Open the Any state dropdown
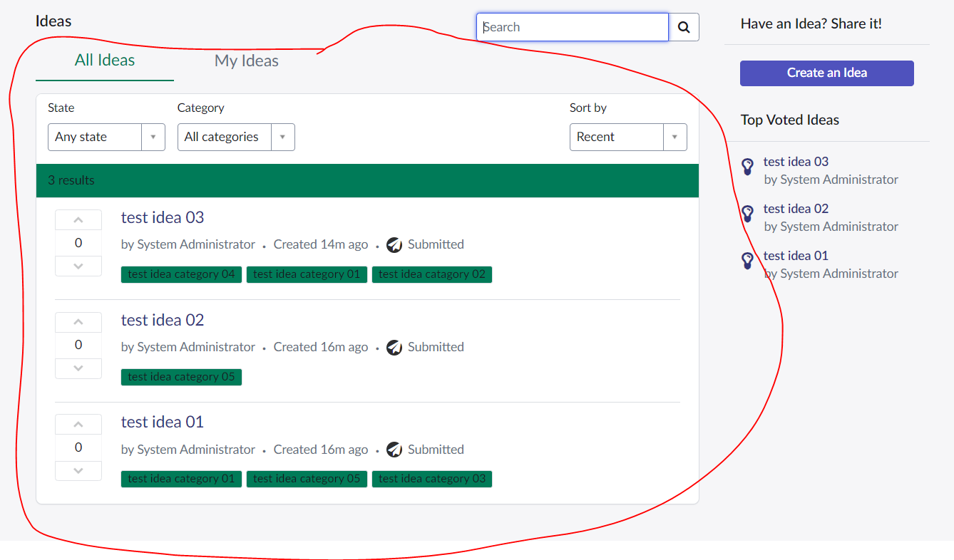The image size is (954, 560). coord(106,137)
